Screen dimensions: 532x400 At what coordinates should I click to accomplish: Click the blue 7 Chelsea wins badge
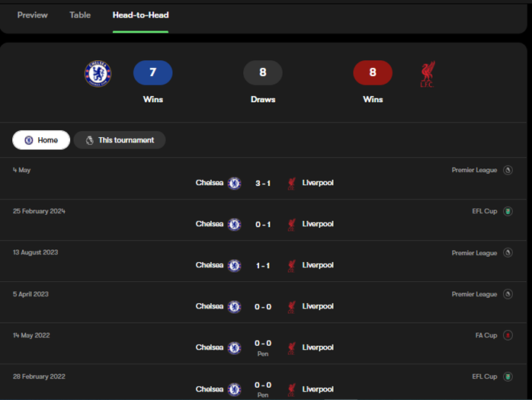click(x=152, y=73)
